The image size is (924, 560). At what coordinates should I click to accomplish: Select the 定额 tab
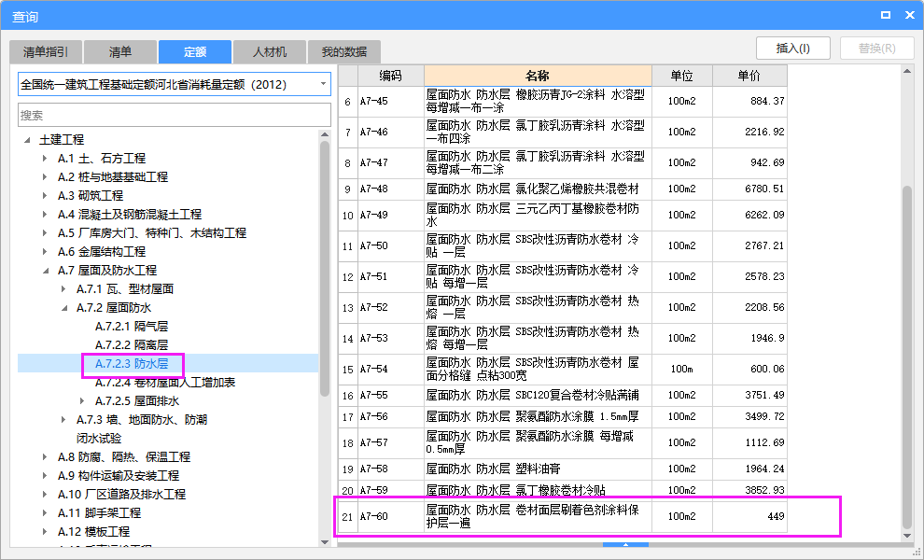pyautogui.click(x=194, y=52)
